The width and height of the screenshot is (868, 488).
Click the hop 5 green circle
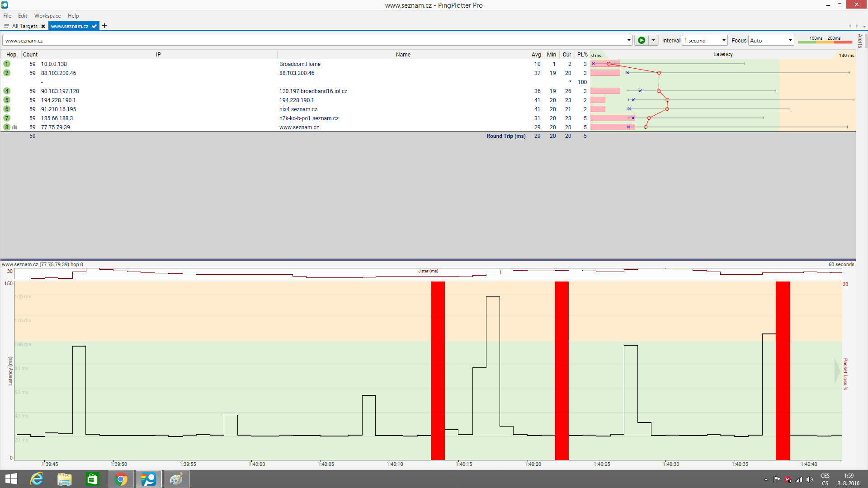click(7, 100)
